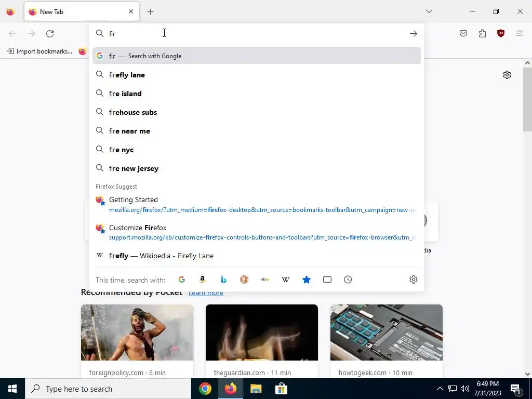Select 'fire new jersey' suggestion
Image resolution: width=532 pixels, height=399 pixels.
point(257,169)
